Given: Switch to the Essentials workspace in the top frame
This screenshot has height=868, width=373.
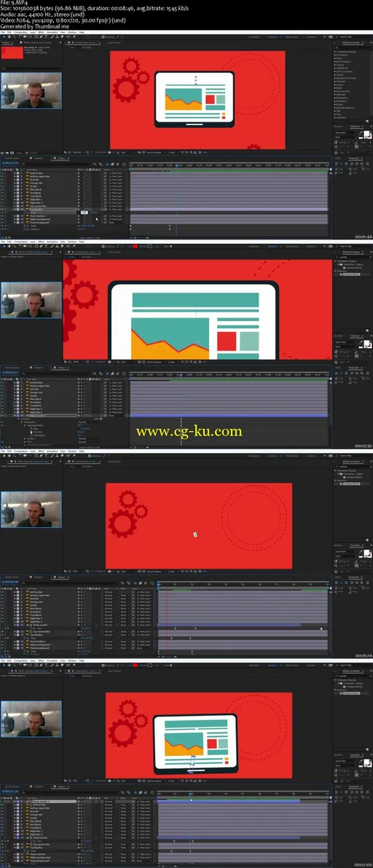Looking at the screenshot, I should click(x=254, y=37).
